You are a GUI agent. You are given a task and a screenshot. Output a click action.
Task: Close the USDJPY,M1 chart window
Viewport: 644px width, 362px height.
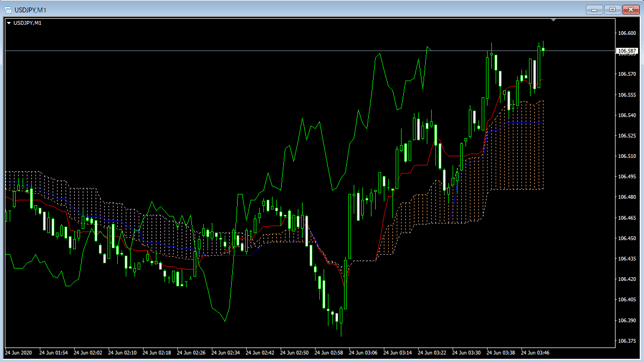[630, 9]
